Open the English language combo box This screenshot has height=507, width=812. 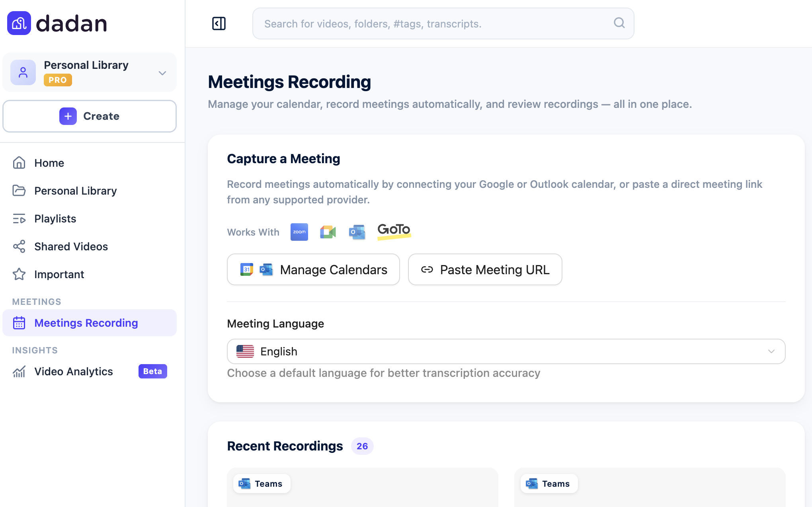pyautogui.click(x=506, y=351)
